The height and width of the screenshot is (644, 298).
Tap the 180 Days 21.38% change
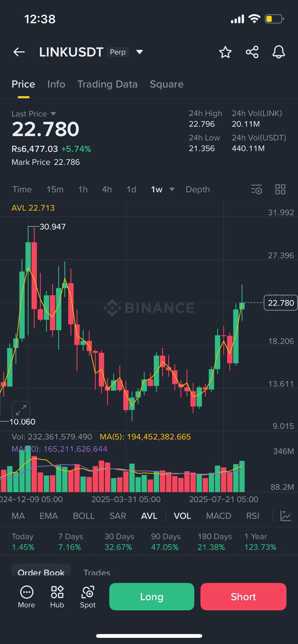[x=215, y=542]
